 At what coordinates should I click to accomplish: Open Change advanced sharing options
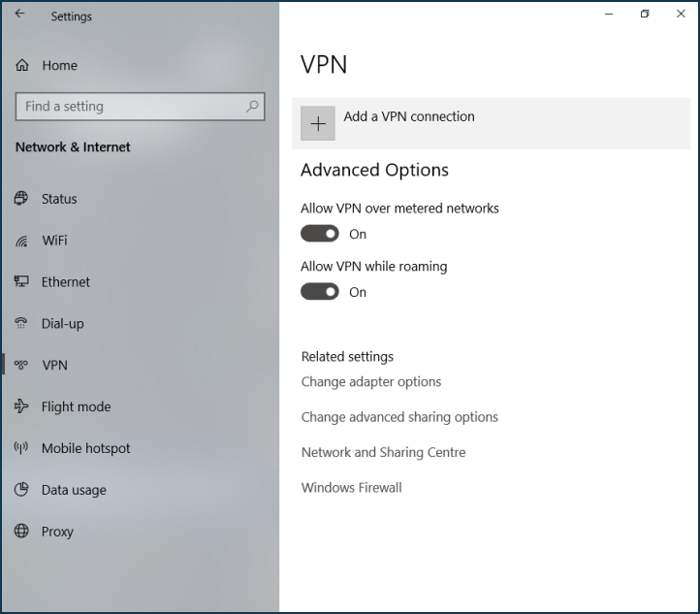tap(399, 417)
